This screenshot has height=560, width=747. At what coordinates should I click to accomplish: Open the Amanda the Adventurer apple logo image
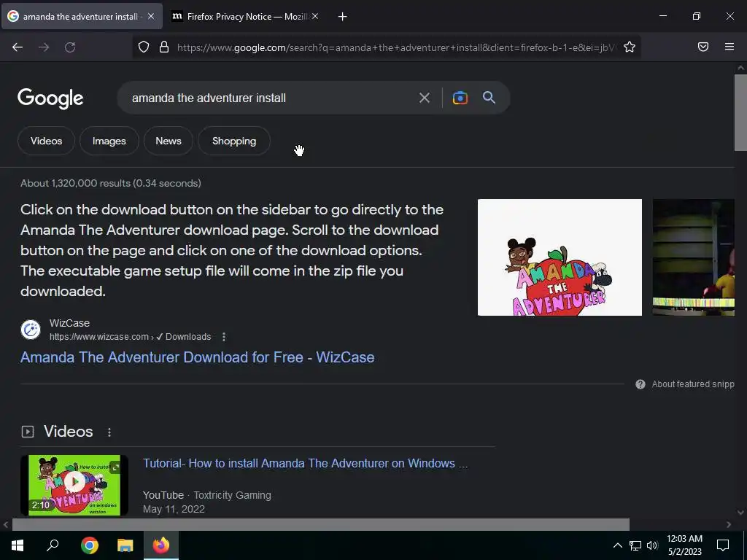click(560, 257)
